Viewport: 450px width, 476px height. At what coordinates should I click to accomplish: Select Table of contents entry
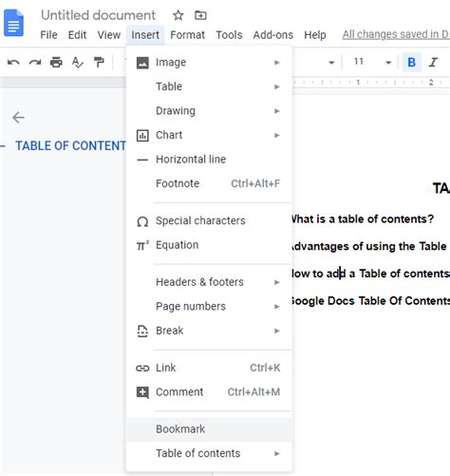[209, 454]
